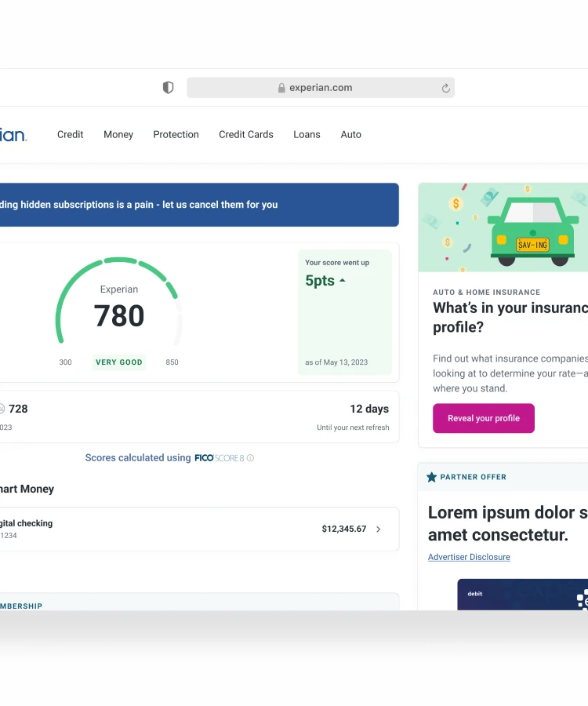This screenshot has width=588, height=706.
Task: Open the Advertiser Disclosure link
Action: pyautogui.click(x=469, y=557)
